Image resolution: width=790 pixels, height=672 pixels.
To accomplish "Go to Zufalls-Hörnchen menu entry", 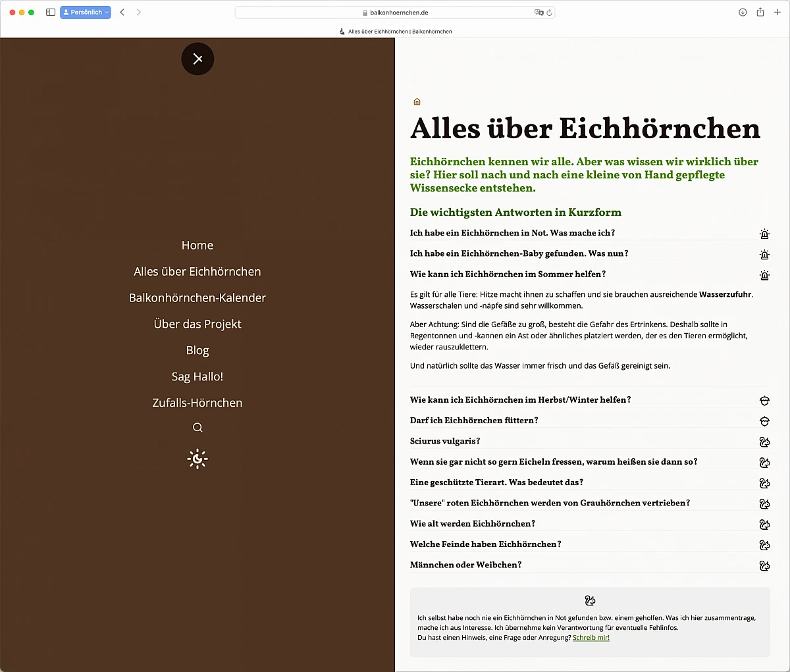I will (x=197, y=403).
